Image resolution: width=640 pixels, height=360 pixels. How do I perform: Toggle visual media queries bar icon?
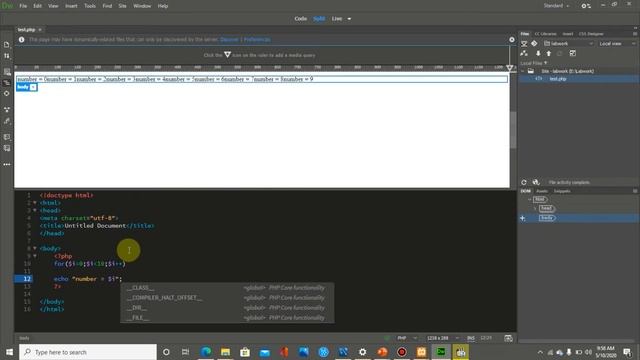click(x=7, y=83)
